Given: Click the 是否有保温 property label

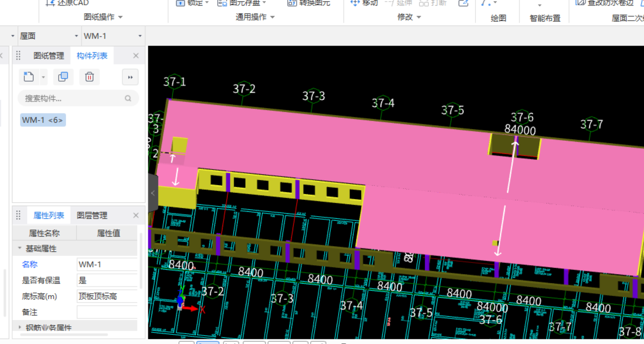Looking at the screenshot, I should coord(41,280).
